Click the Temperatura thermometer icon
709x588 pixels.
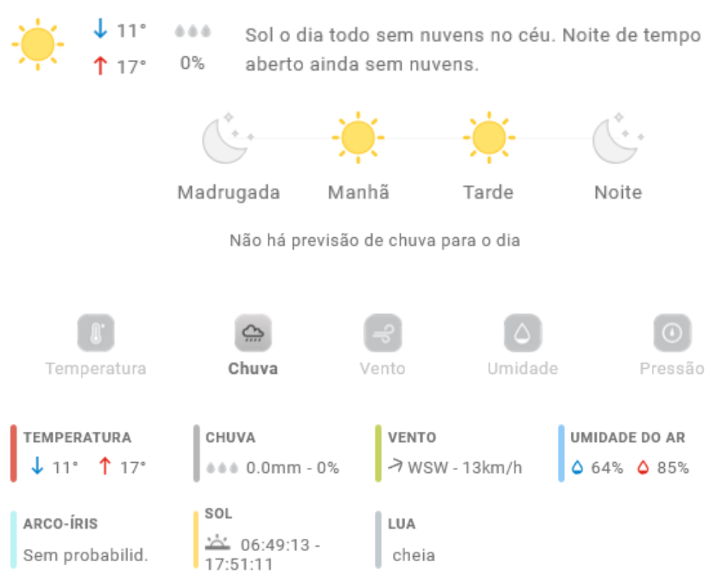pos(96,333)
